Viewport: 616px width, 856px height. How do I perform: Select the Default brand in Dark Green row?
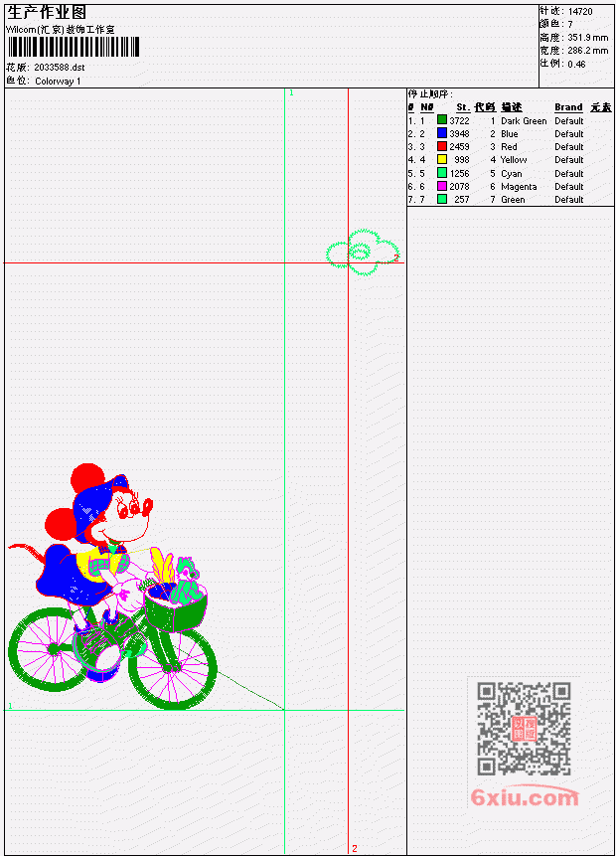point(569,120)
